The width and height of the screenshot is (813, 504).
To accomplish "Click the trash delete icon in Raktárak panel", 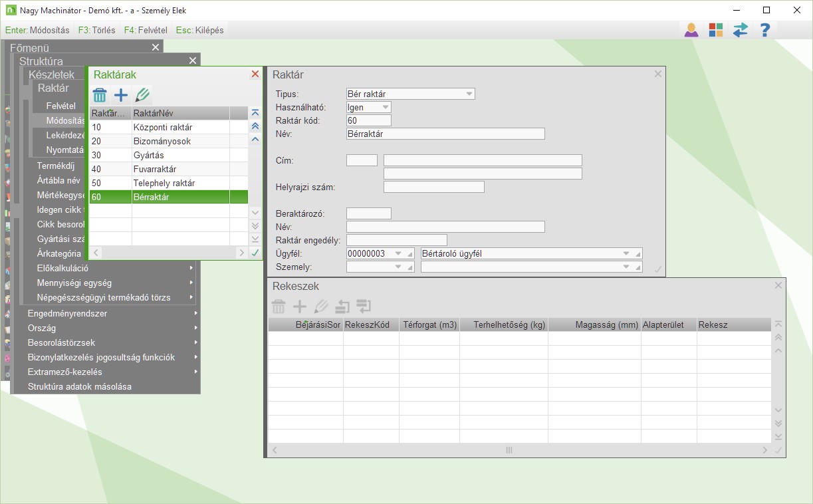I will pyautogui.click(x=100, y=95).
